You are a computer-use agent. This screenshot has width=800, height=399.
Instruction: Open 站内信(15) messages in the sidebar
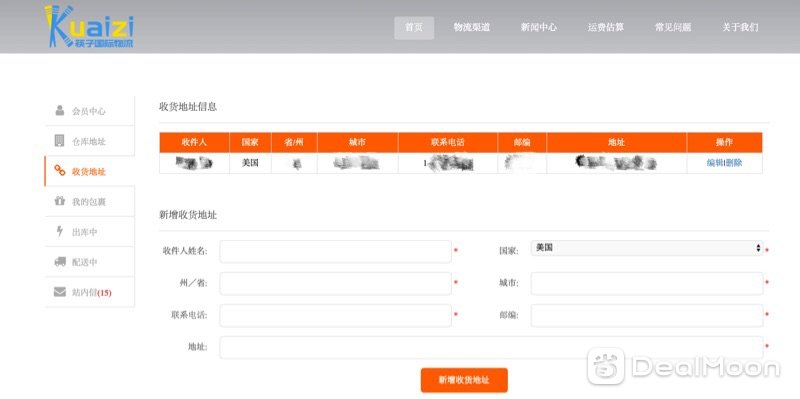89,292
